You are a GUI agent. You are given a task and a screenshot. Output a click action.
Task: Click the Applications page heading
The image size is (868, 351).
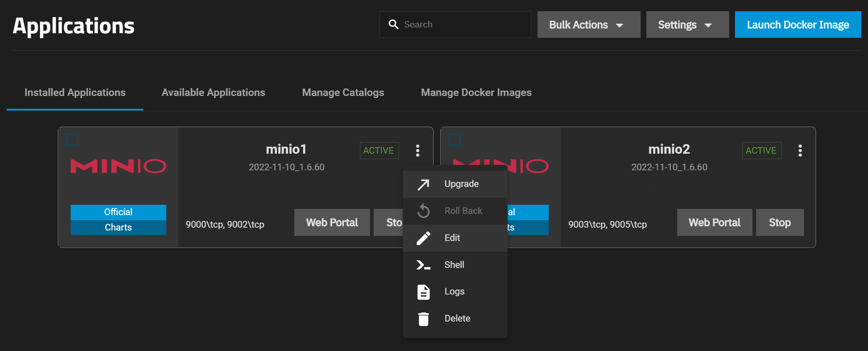tap(74, 26)
